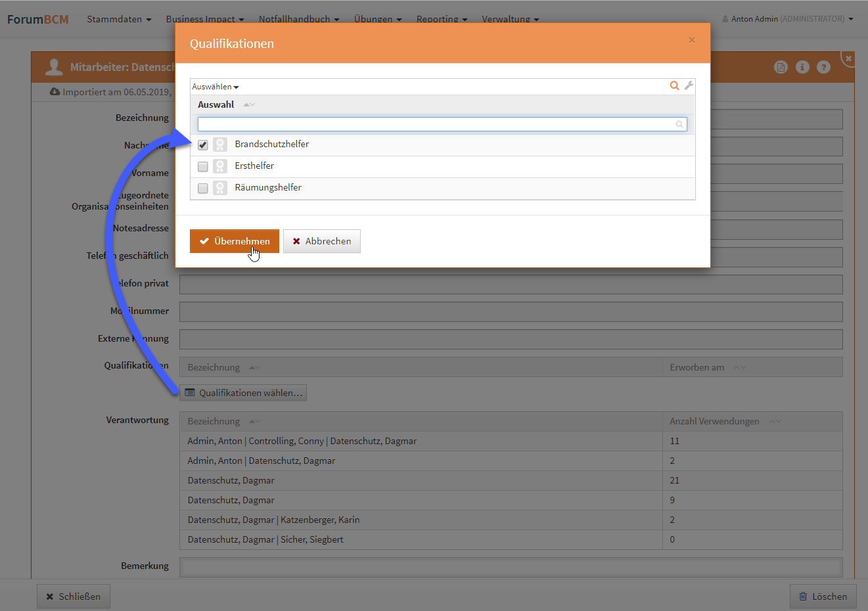Click the Auswahl filter text field

coord(437,124)
